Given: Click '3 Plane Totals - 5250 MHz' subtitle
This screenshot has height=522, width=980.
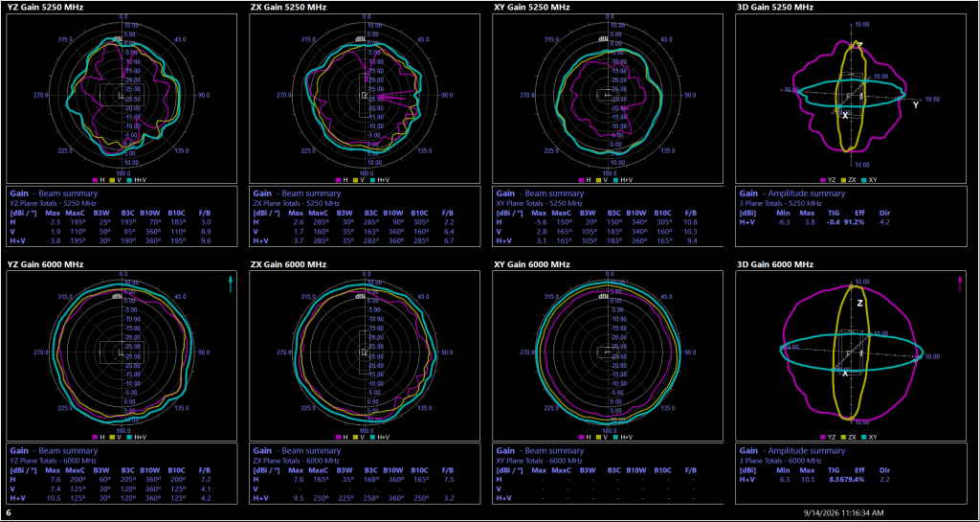Looking at the screenshot, I should click(x=782, y=203).
